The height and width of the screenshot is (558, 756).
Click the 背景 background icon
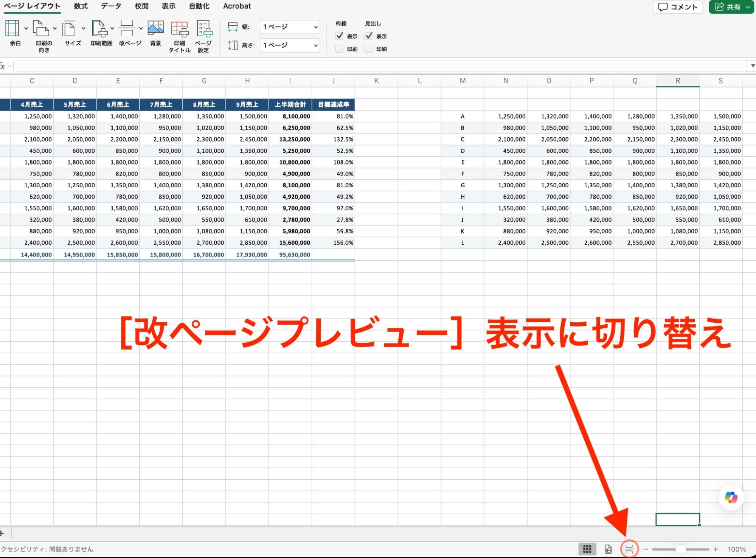click(x=155, y=34)
